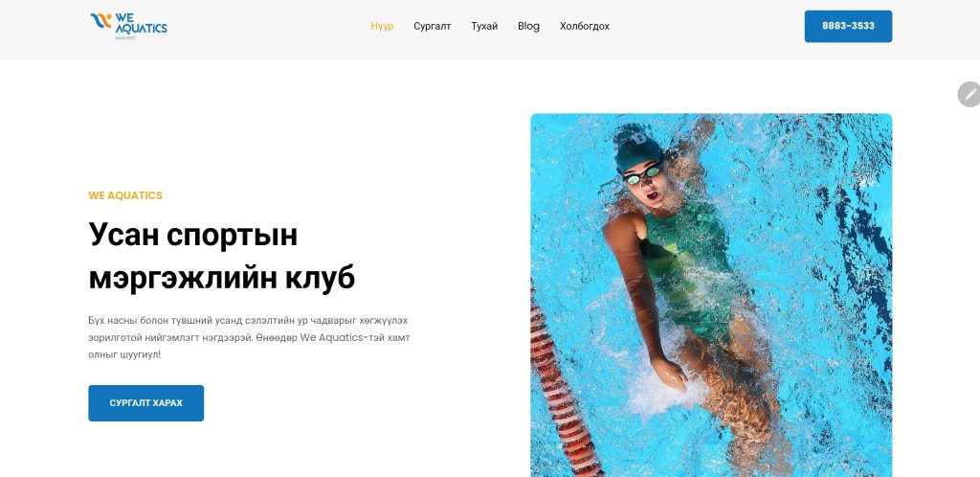Click the description paragraph under heading
The image size is (980, 477).
coord(249,337)
